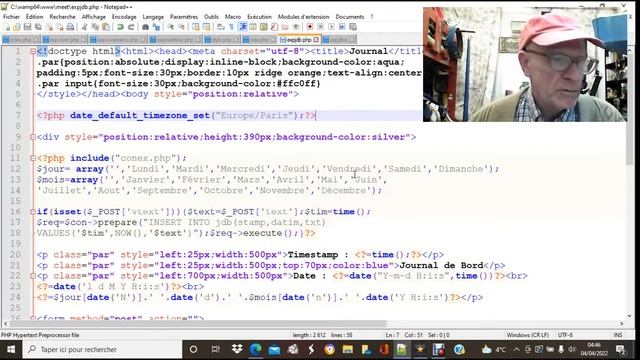
Task: Click the Save recorded macro icon
Action: coord(353,27)
